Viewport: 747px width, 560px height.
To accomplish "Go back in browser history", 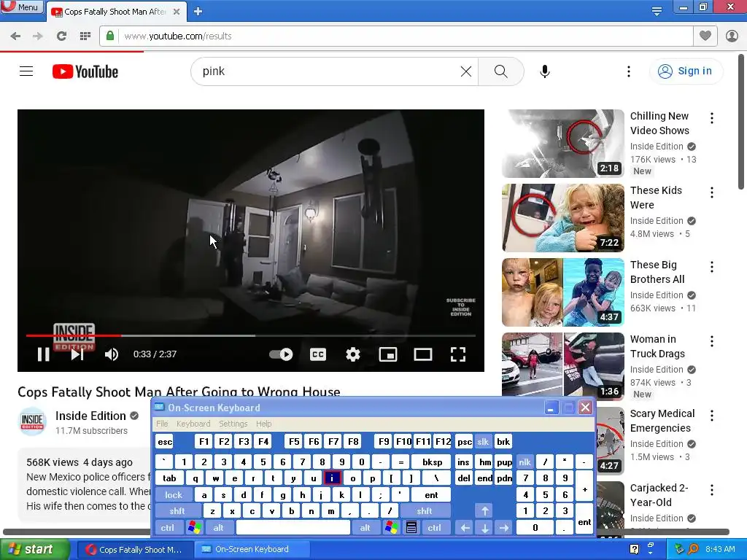I will (15, 36).
